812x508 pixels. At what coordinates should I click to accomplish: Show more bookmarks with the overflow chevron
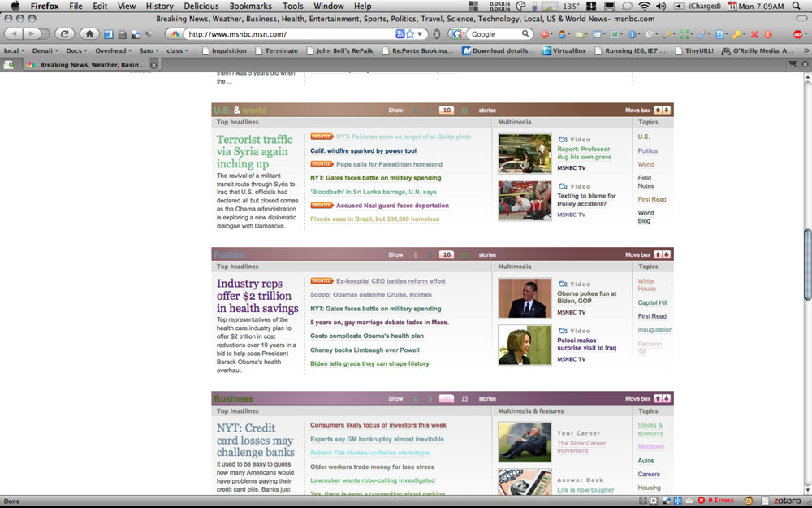coord(806,50)
